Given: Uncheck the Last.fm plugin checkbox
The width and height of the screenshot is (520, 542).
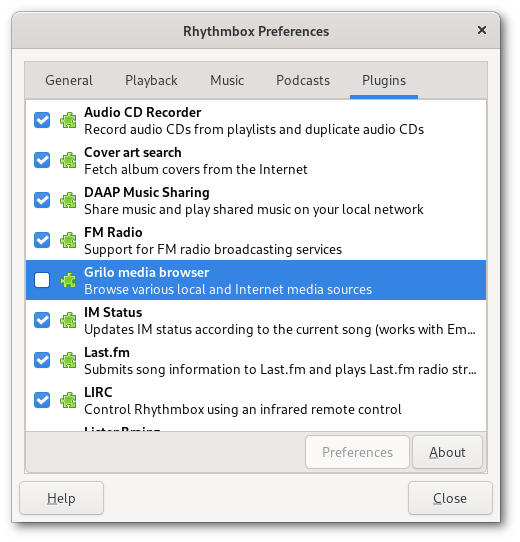Looking at the screenshot, I should coord(42,360).
